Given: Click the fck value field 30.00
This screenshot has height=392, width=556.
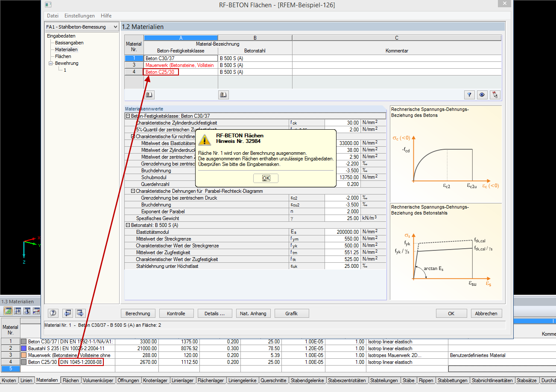Looking at the screenshot, I should tap(342, 123).
